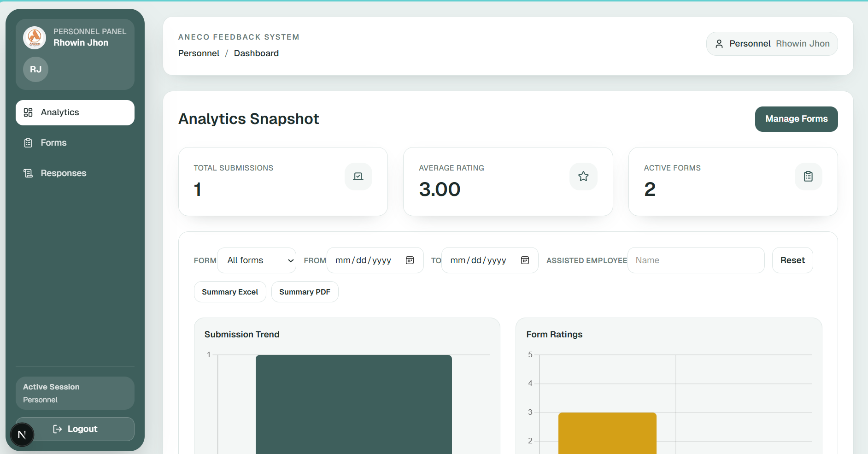Click the Active Forms clipboard icon
This screenshot has height=454, width=868.
coord(808,177)
